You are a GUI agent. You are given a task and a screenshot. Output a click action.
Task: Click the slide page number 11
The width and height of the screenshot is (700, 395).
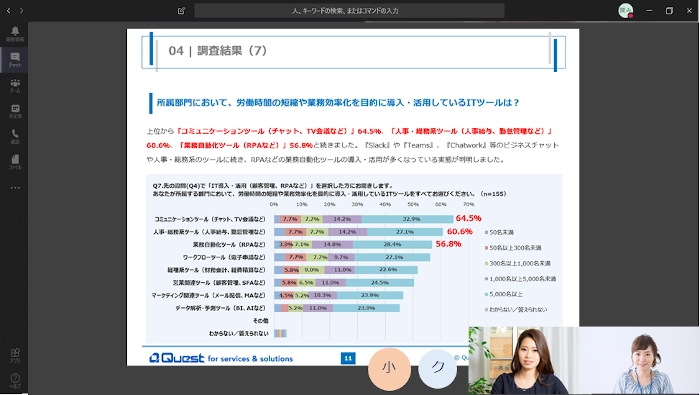pyautogui.click(x=348, y=358)
